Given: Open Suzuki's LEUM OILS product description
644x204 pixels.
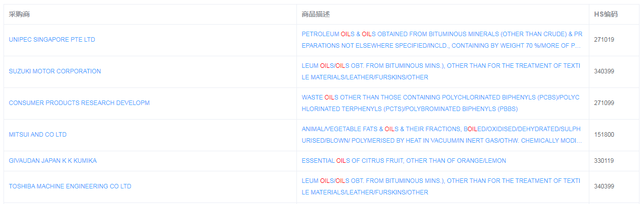Looking at the screenshot, I should 441,71.
